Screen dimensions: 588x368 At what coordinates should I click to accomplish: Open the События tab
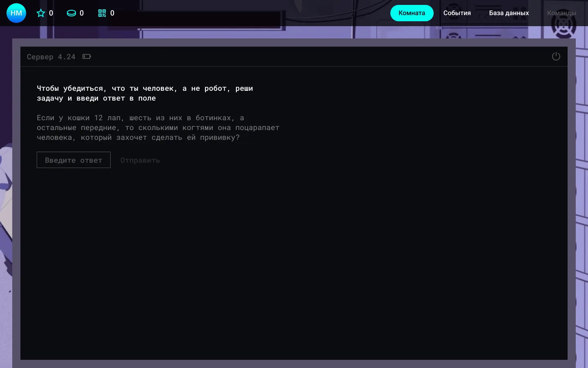(457, 13)
